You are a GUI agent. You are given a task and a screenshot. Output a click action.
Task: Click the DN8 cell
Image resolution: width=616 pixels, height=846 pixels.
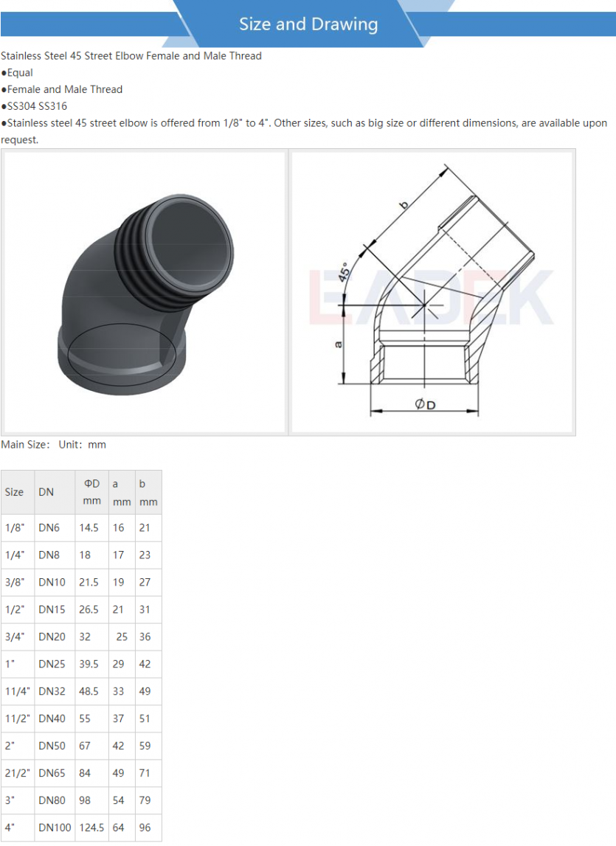point(55,555)
